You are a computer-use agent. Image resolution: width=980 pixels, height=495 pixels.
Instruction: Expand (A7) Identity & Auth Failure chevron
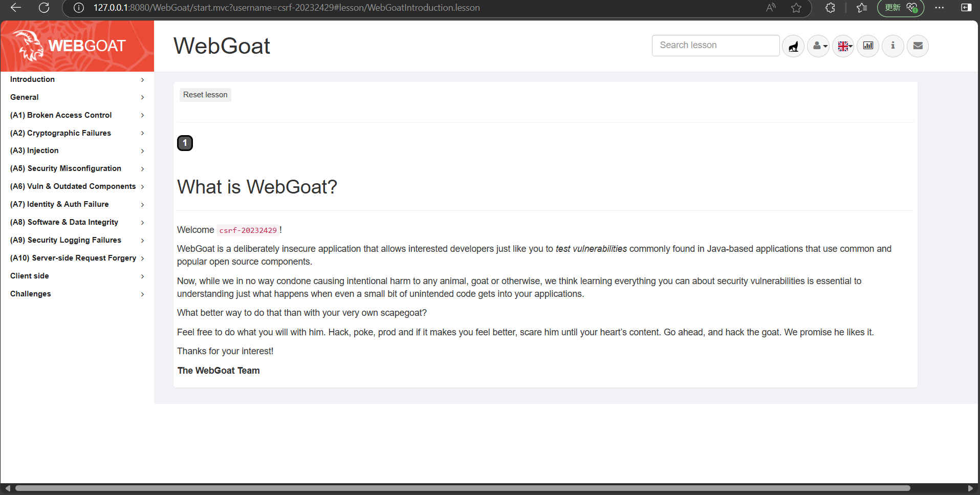pyautogui.click(x=143, y=205)
